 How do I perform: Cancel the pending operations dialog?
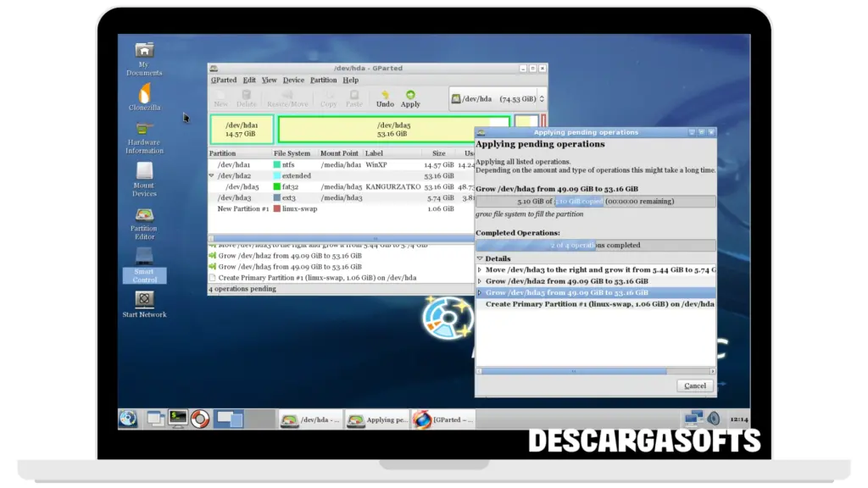[x=695, y=385]
